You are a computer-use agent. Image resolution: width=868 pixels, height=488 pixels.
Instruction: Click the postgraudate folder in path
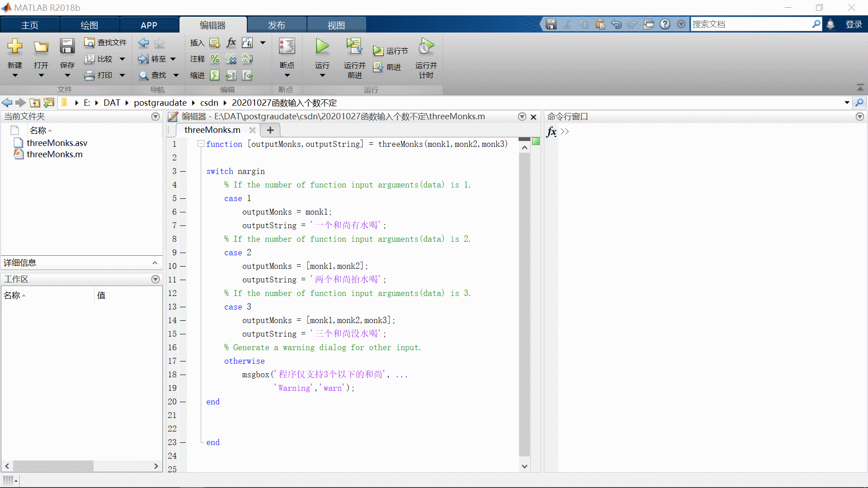(x=160, y=103)
